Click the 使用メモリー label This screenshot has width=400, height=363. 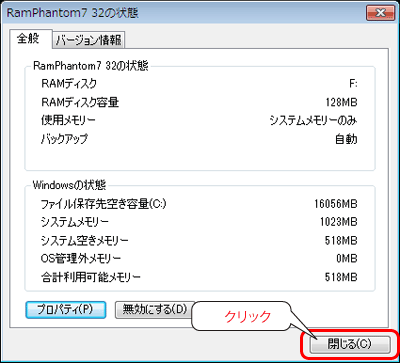click(x=68, y=121)
